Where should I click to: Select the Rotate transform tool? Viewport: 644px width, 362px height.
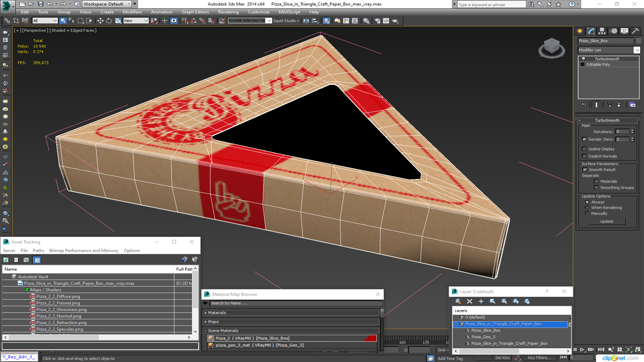click(109, 21)
